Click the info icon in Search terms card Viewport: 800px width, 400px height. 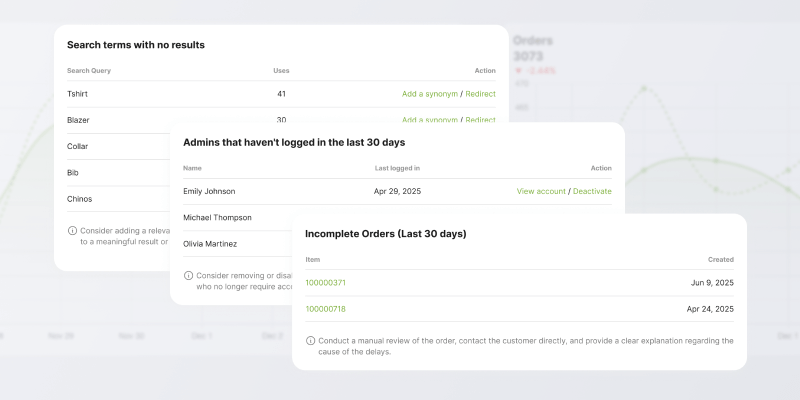[x=72, y=230]
